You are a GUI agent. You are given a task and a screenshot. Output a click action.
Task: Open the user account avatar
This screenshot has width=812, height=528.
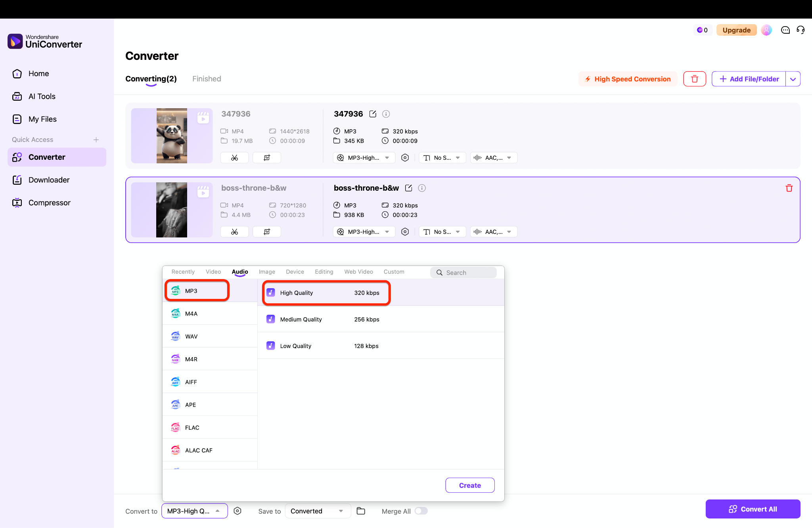766,30
